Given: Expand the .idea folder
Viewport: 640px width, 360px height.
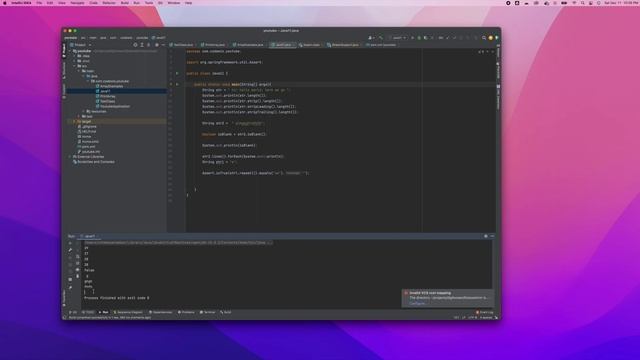Looking at the screenshot, I should pos(74,56).
